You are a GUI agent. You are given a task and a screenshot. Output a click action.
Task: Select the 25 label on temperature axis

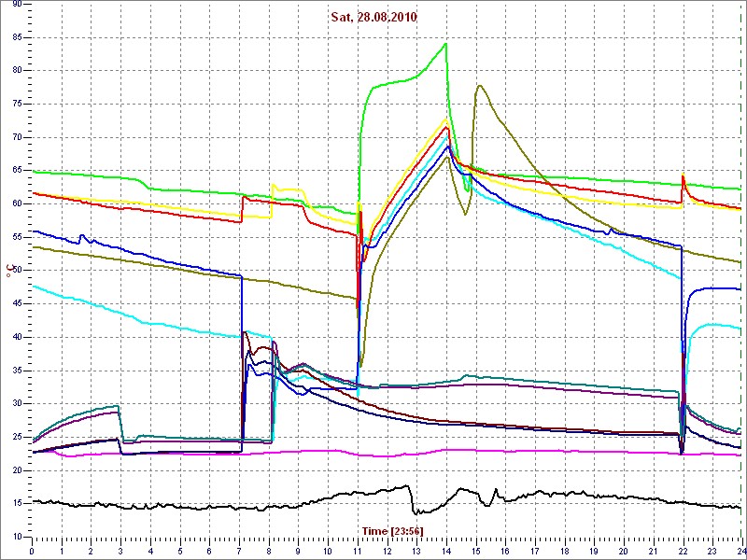pos(17,437)
